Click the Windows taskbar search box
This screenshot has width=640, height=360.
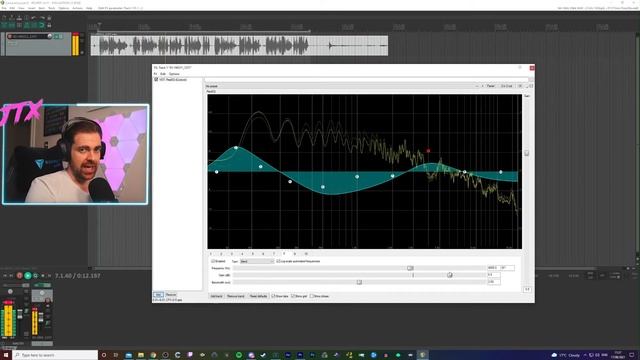(56, 355)
